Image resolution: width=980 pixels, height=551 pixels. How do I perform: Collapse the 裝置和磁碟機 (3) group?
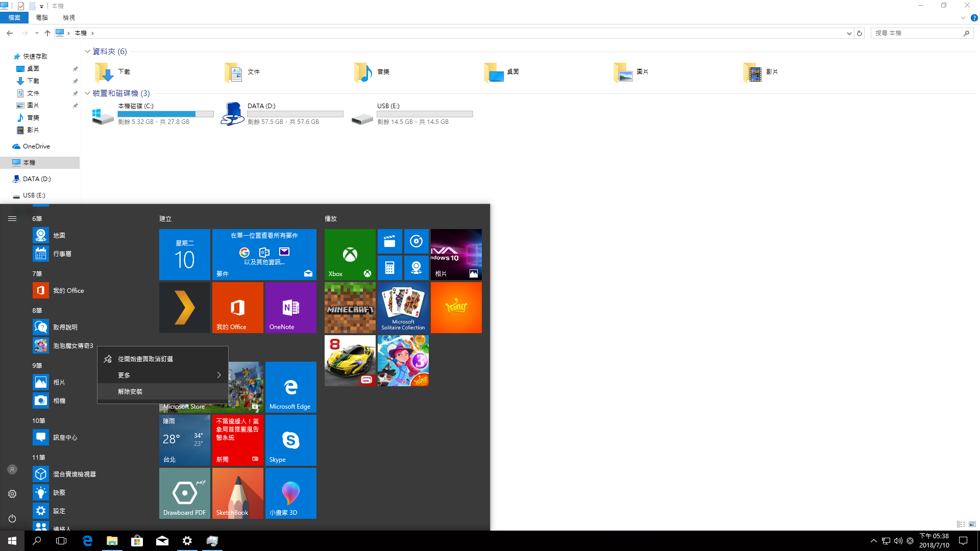[87, 93]
